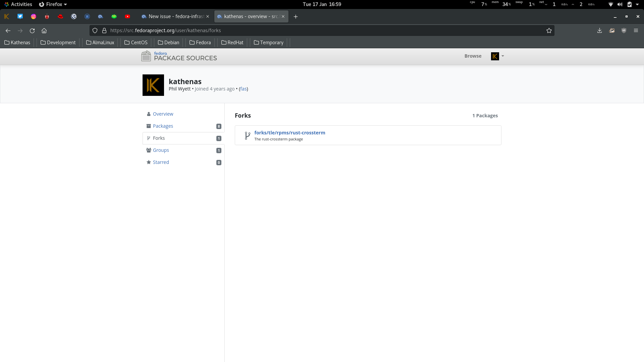This screenshot has width=644, height=362.
Task: Click the CPU usage monitor indicator
Action: coord(479,4)
